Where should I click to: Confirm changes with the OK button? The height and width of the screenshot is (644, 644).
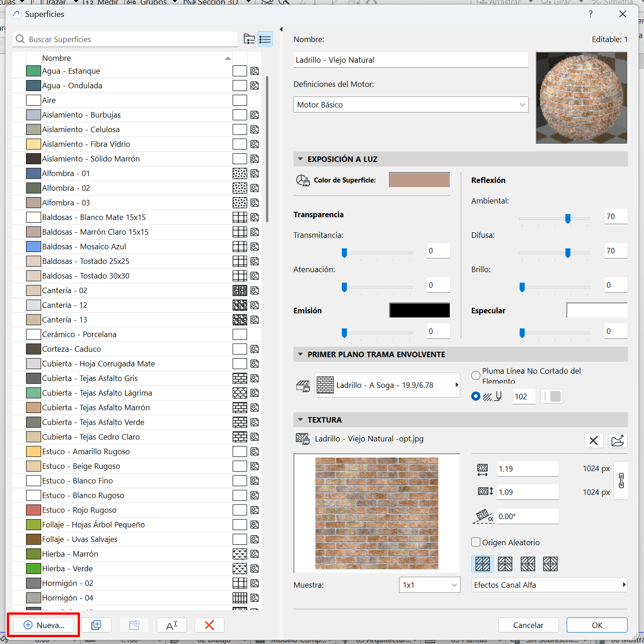click(x=596, y=625)
